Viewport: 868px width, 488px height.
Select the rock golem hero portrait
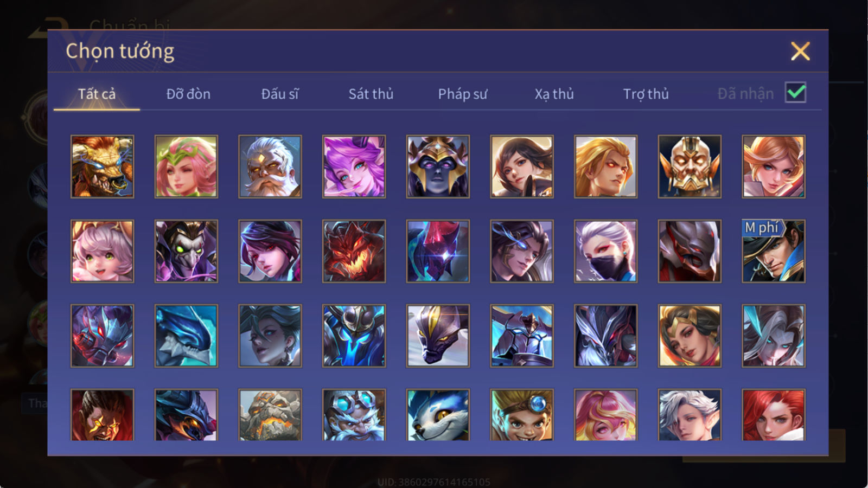(x=270, y=415)
